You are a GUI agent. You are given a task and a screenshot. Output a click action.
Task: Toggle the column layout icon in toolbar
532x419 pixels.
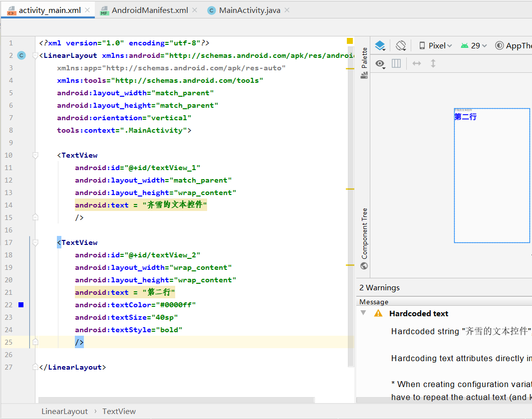tap(396, 63)
